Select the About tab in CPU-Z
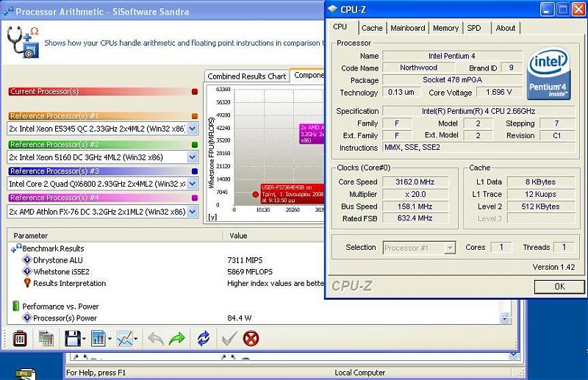Image resolution: width=588 pixels, height=380 pixels. (x=506, y=28)
